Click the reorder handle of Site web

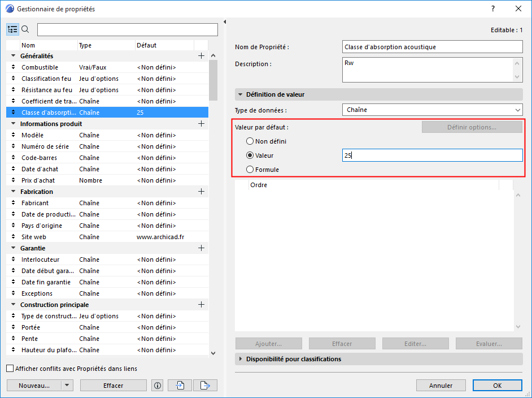tap(13, 237)
